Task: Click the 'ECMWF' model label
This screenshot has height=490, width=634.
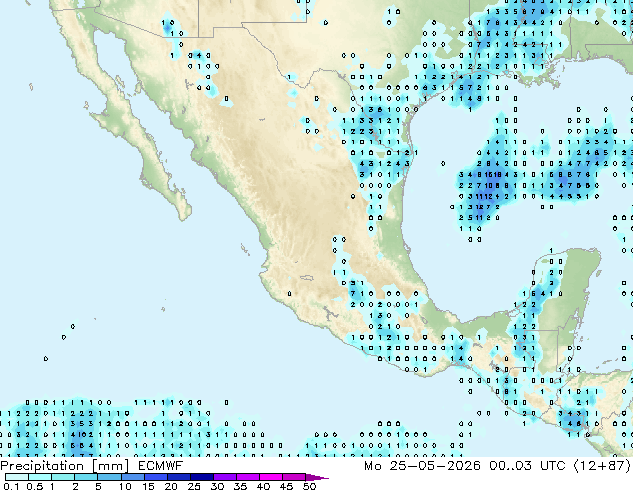Action: click(x=160, y=466)
